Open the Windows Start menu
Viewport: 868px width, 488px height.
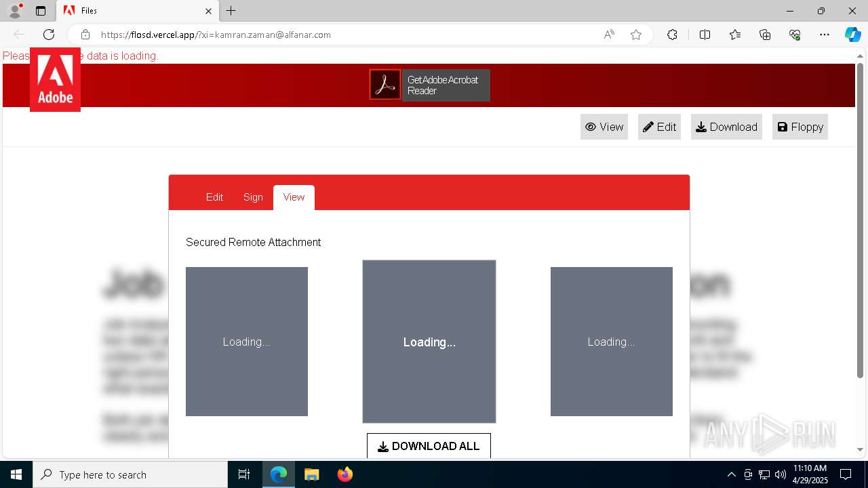click(x=16, y=474)
